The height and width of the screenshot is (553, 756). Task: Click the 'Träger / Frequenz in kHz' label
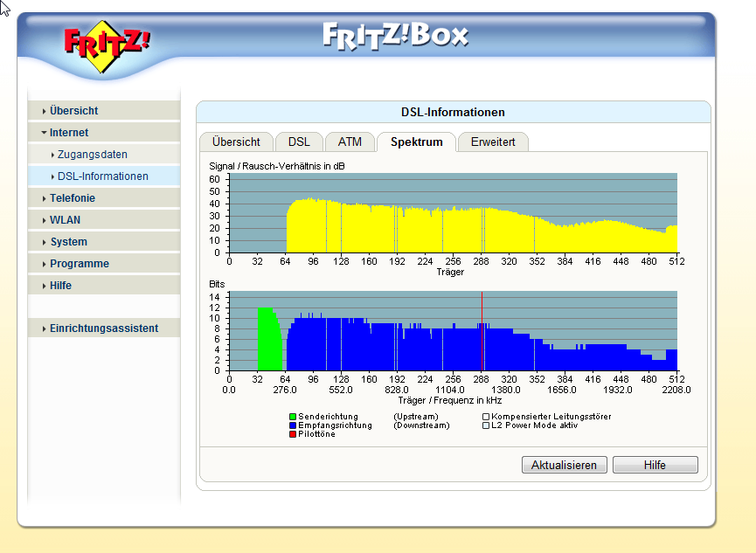(450, 400)
